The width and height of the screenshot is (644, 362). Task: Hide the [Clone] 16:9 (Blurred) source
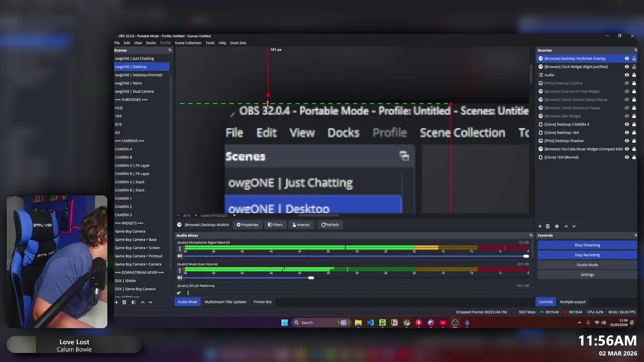tap(627, 157)
